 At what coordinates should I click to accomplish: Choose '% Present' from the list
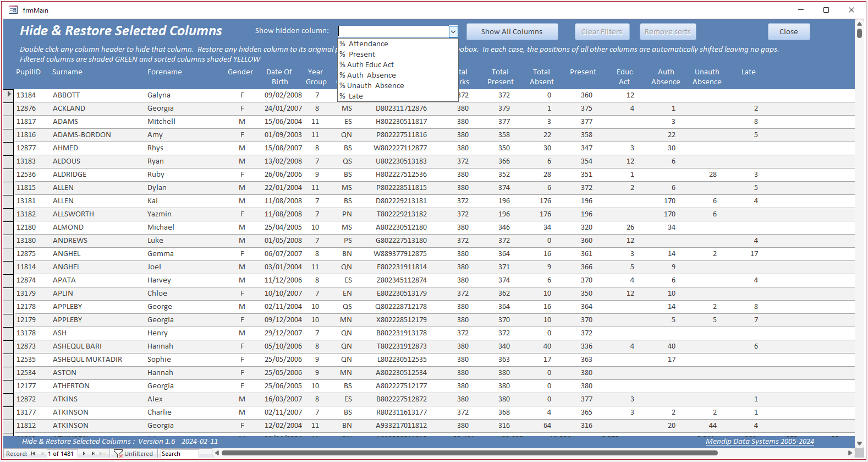(x=398, y=54)
